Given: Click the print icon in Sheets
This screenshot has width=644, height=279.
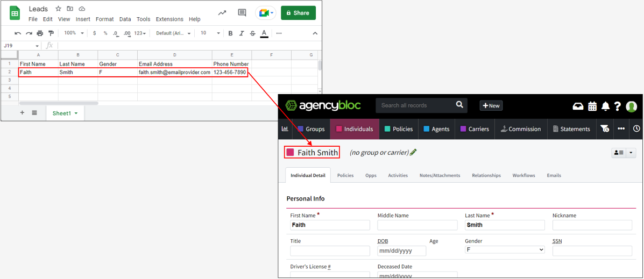Looking at the screenshot, I should 40,33.
